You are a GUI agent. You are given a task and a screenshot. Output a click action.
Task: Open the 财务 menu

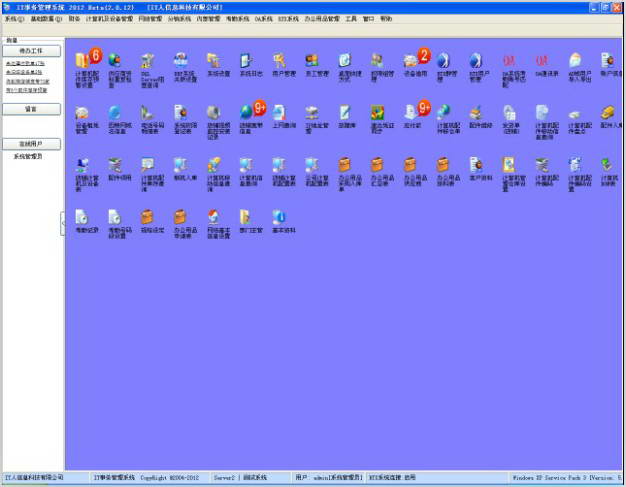(x=74, y=19)
